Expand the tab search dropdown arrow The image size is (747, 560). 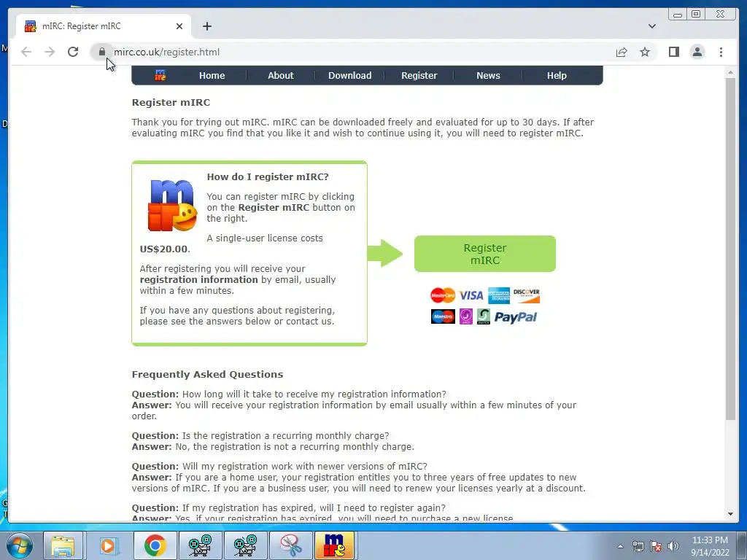652,26
